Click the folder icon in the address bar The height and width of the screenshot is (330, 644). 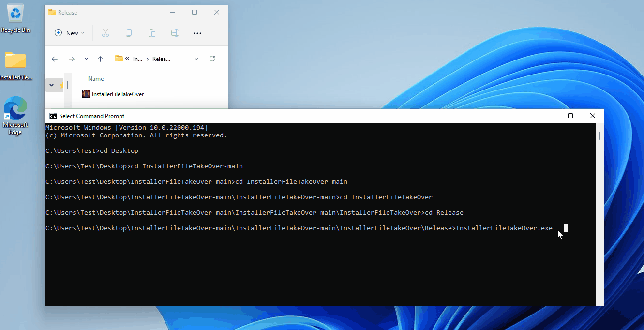[119, 59]
